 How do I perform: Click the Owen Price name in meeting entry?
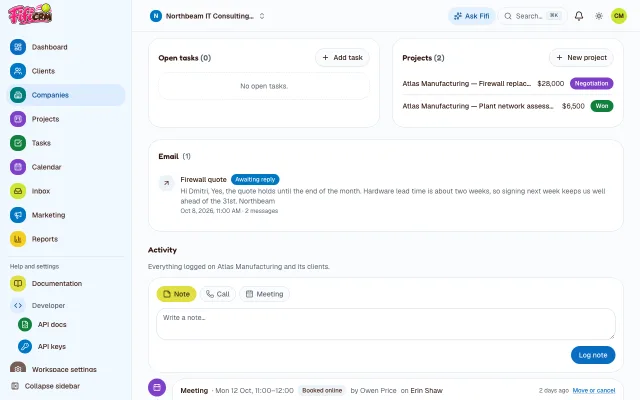(x=378, y=391)
